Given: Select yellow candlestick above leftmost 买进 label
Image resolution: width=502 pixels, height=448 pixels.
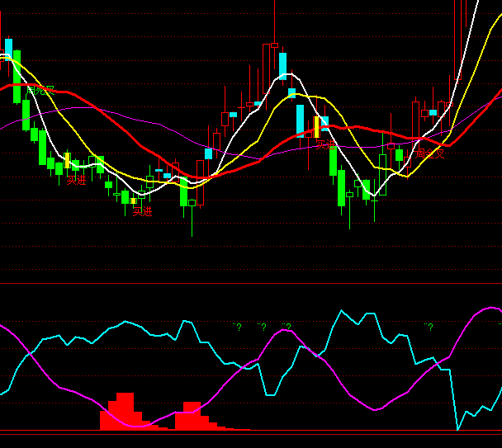Looking at the screenshot, I should [68, 160].
